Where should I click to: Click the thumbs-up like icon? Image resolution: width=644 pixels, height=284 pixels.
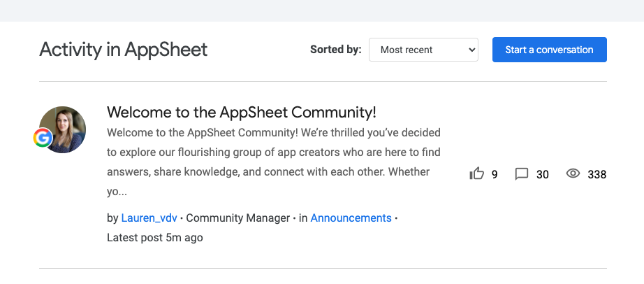pyautogui.click(x=476, y=173)
